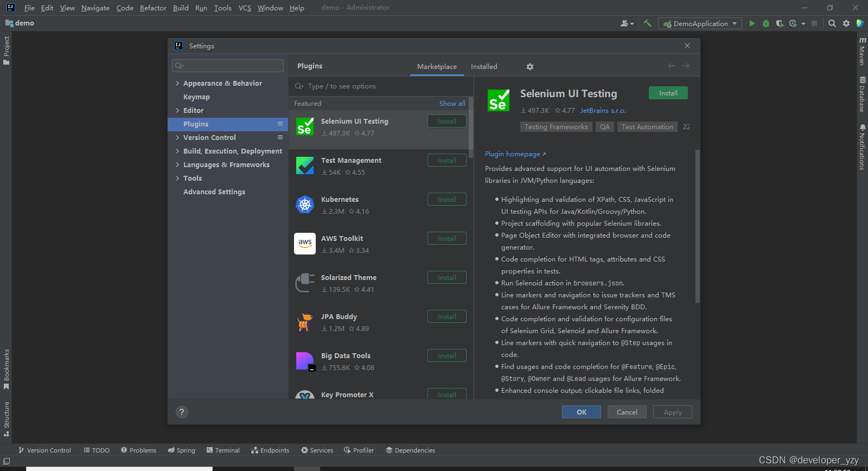Click settings search field in left panel
The width and height of the screenshot is (868, 471).
pos(228,66)
